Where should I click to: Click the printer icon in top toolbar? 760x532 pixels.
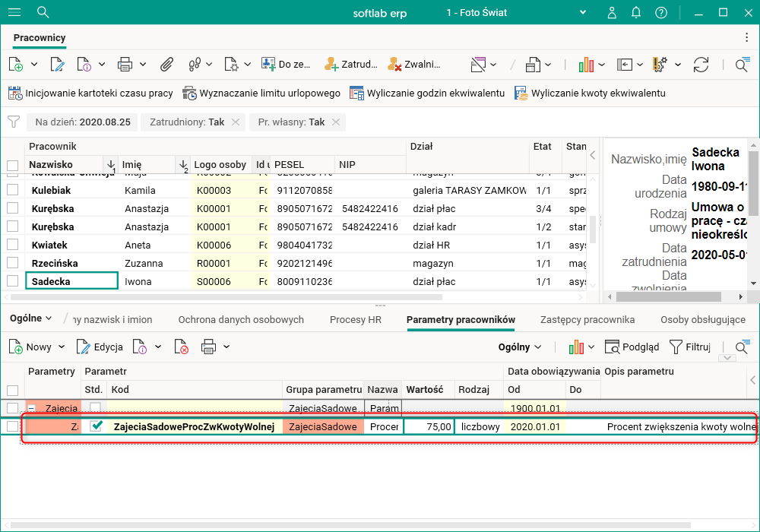125,65
